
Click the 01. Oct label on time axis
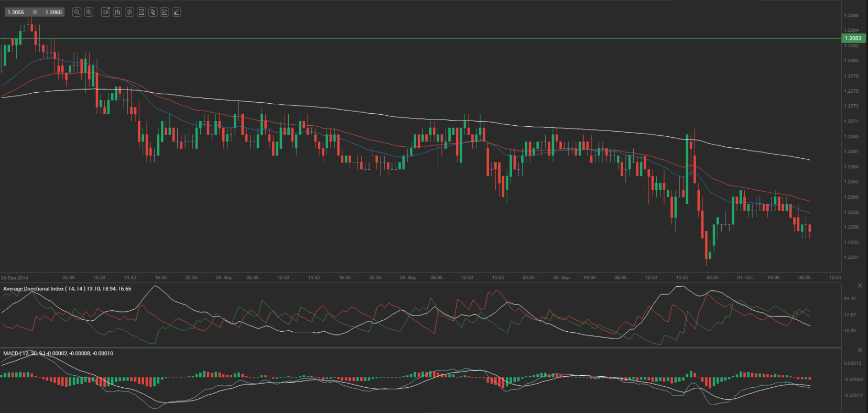[744, 278]
